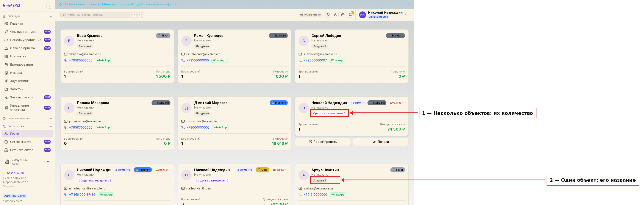The width and height of the screenshot is (644, 205).
Task: Open the notifications bell with 9+ badge
Action: 350,15
